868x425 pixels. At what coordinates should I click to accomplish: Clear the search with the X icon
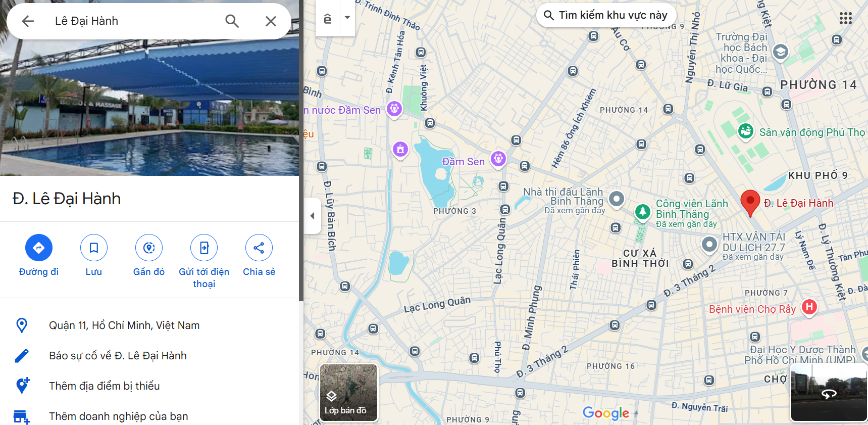[x=271, y=21]
